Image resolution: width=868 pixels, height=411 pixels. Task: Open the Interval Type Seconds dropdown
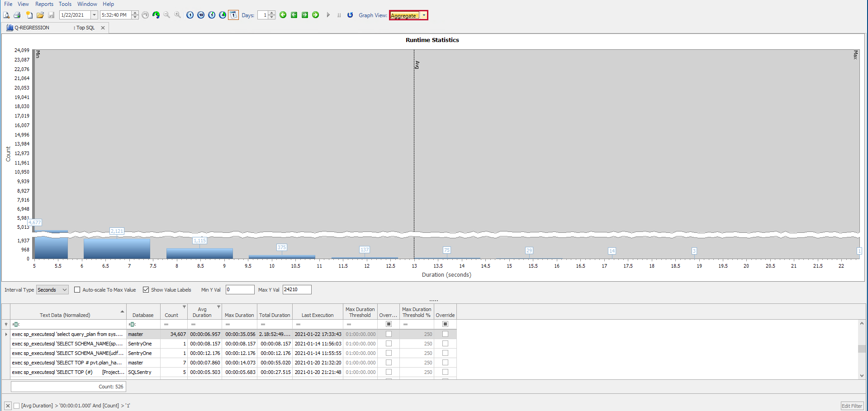[64, 290]
